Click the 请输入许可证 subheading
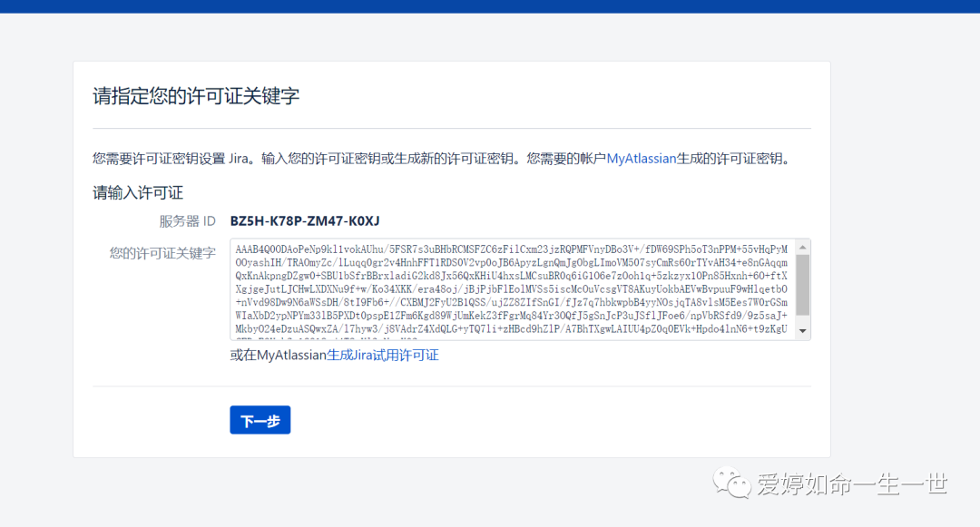Image resolution: width=980 pixels, height=527 pixels. point(138,192)
